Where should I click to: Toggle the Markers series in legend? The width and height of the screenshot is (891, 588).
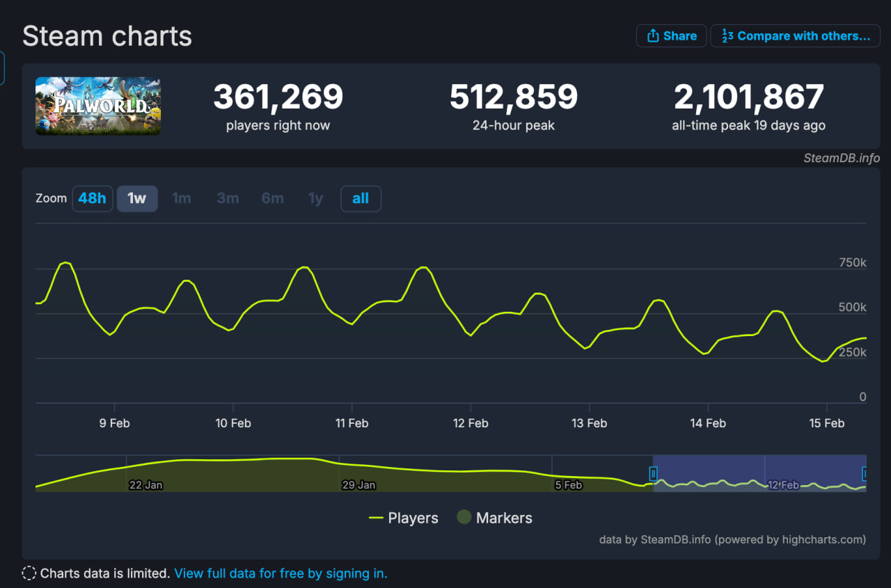click(x=494, y=518)
